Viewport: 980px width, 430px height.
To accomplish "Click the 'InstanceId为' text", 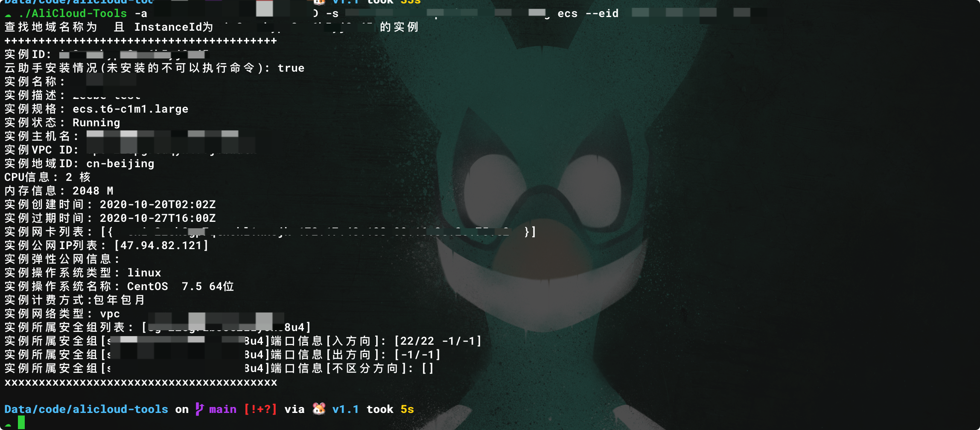I will [174, 27].
